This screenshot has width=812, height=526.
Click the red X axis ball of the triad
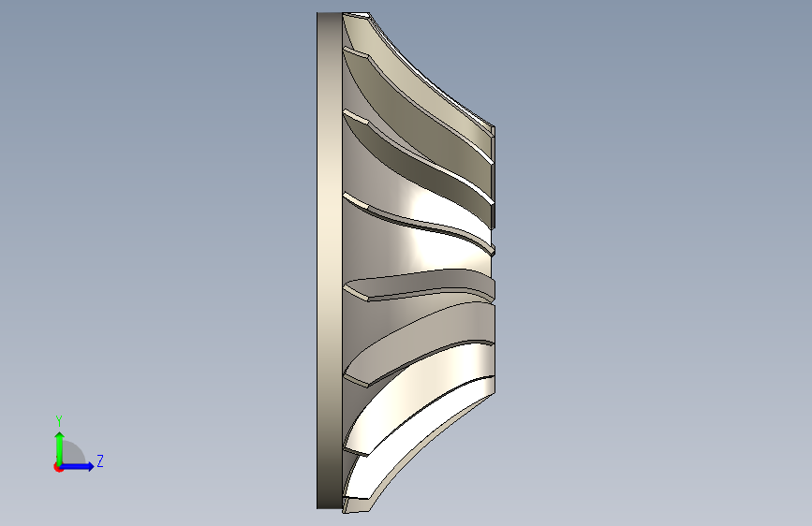(x=58, y=467)
